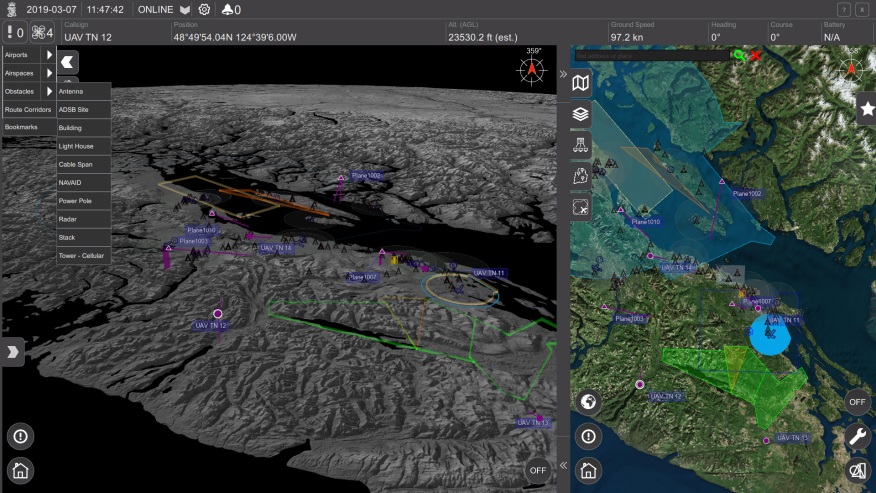Open settings gear in top bar
The width and height of the screenshot is (876, 493).
204,9
